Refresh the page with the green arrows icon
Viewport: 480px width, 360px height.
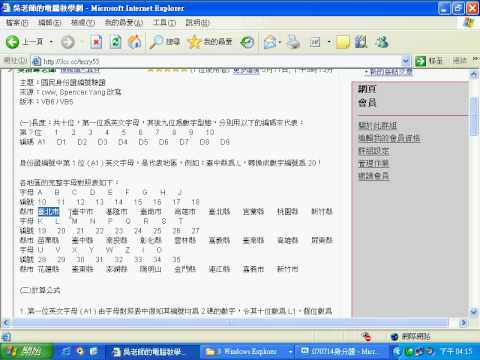point(116,42)
